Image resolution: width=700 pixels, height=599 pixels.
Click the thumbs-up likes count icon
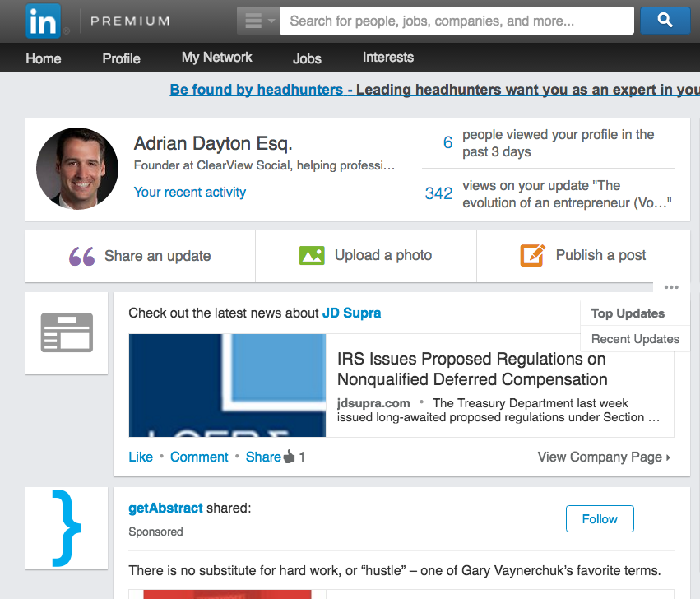click(290, 457)
